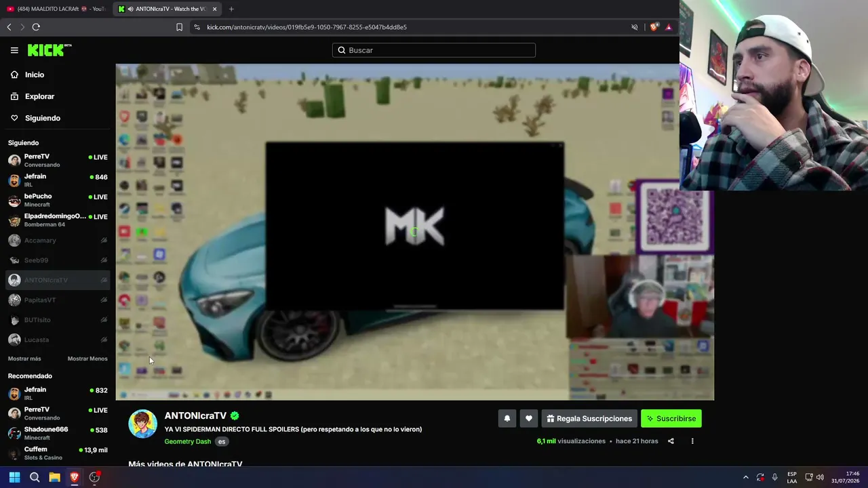
Task: Click the Brave browser taskbar icon
Action: pos(75,477)
